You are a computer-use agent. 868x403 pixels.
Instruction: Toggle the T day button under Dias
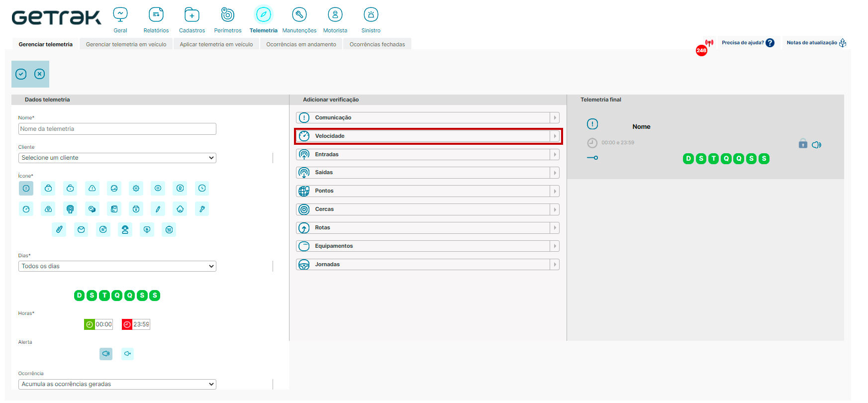pyautogui.click(x=104, y=296)
